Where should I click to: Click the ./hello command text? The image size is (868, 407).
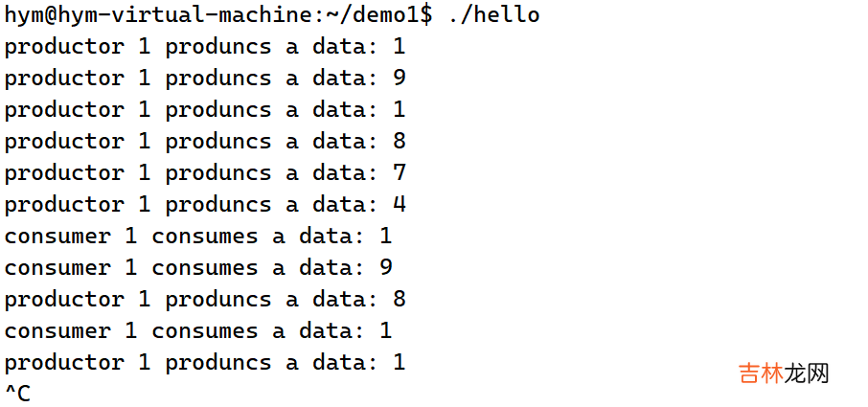tap(493, 15)
